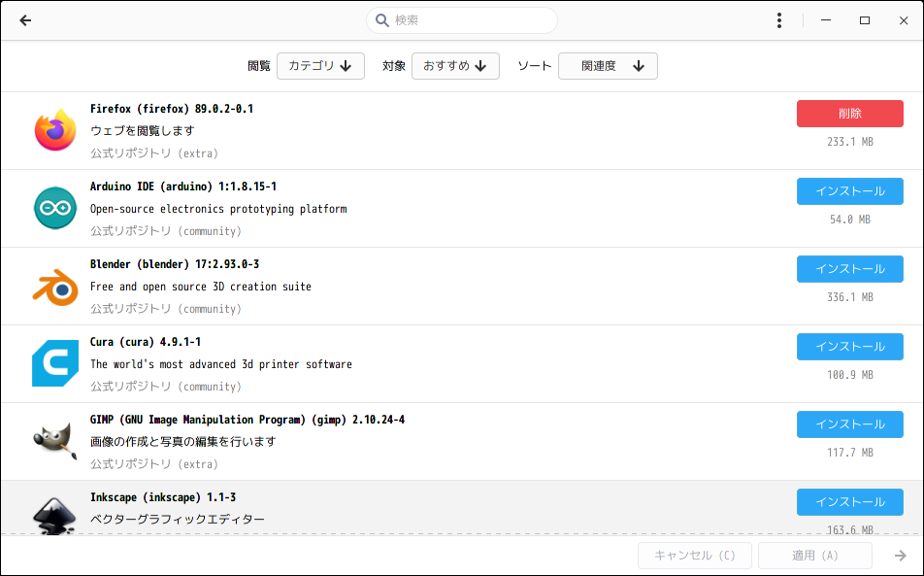Open the three-dot menu
This screenshot has height=576, width=924.
coord(779,20)
